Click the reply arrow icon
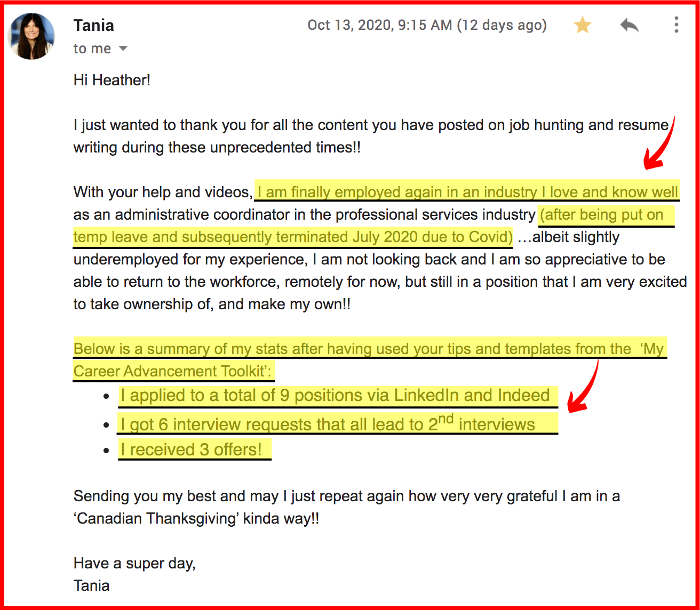The image size is (700, 610). coord(630,25)
